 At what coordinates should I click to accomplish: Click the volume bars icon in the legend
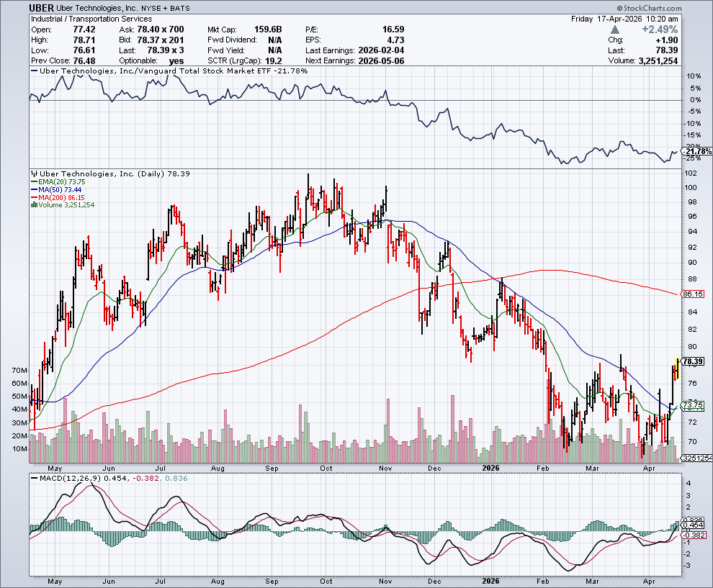32,205
